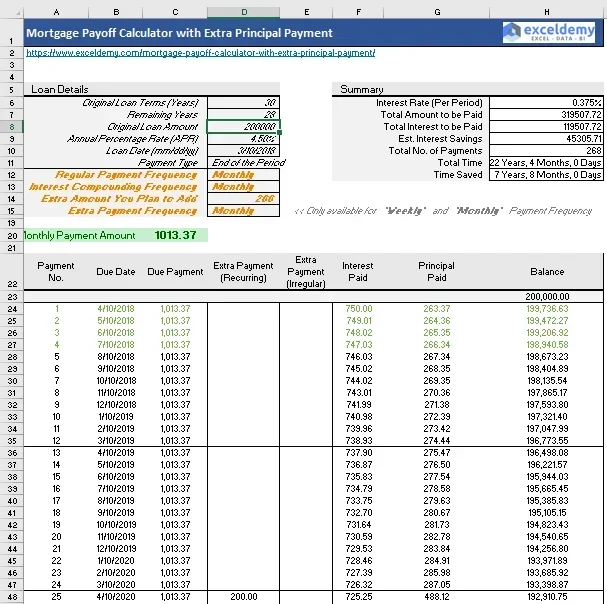Select balance 199,736.63 cell
The height and width of the screenshot is (604, 607).
point(547,309)
